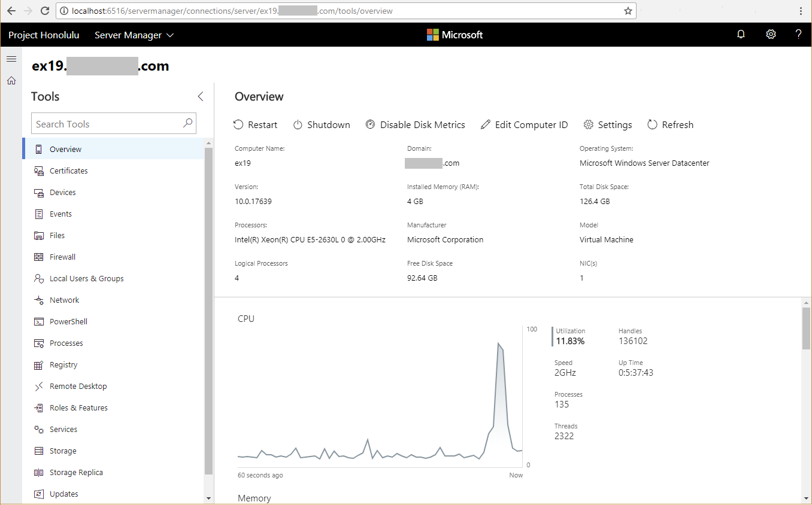
Task: Open the Storage Replica tool
Action: pos(75,472)
